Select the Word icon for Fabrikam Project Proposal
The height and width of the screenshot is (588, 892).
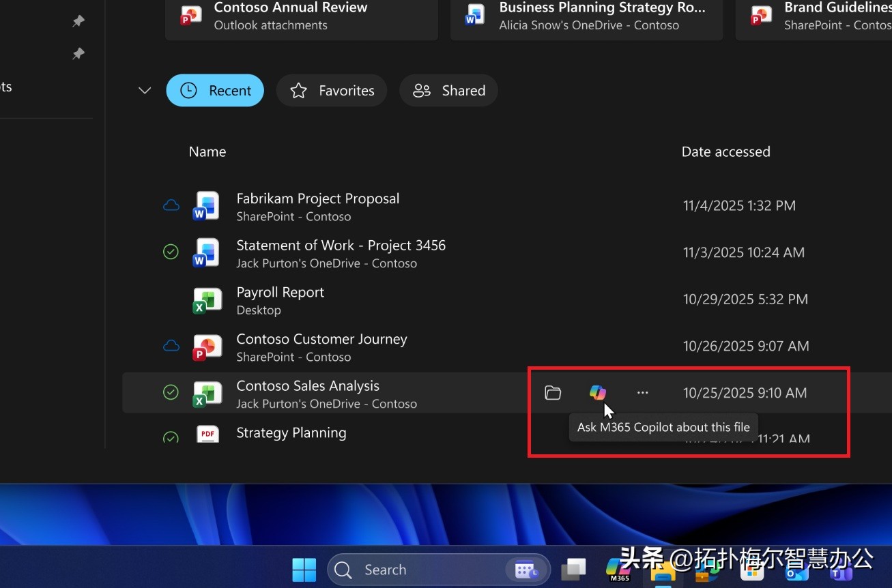click(x=207, y=205)
